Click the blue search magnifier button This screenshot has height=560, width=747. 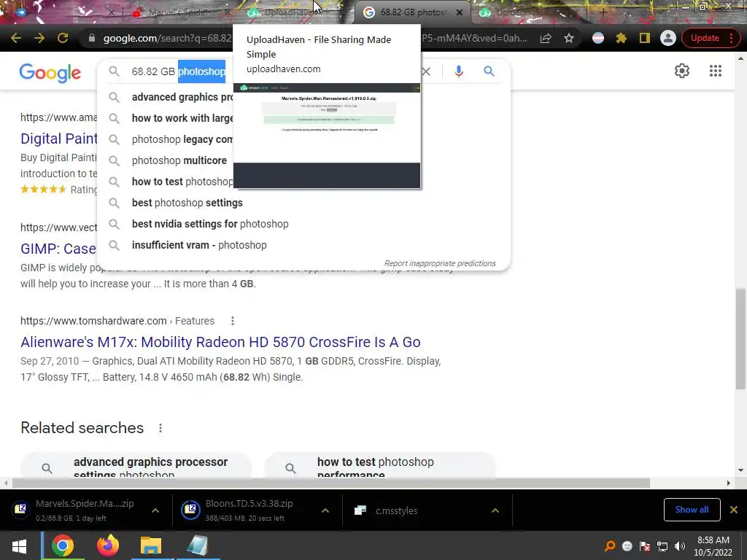pyautogui.click(x=489, y=71)
